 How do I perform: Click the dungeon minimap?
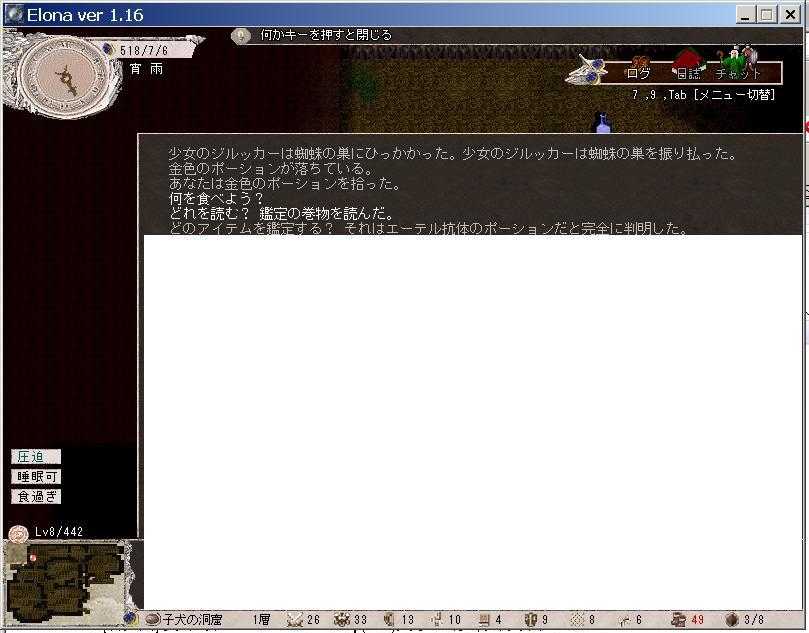(67, 582)
